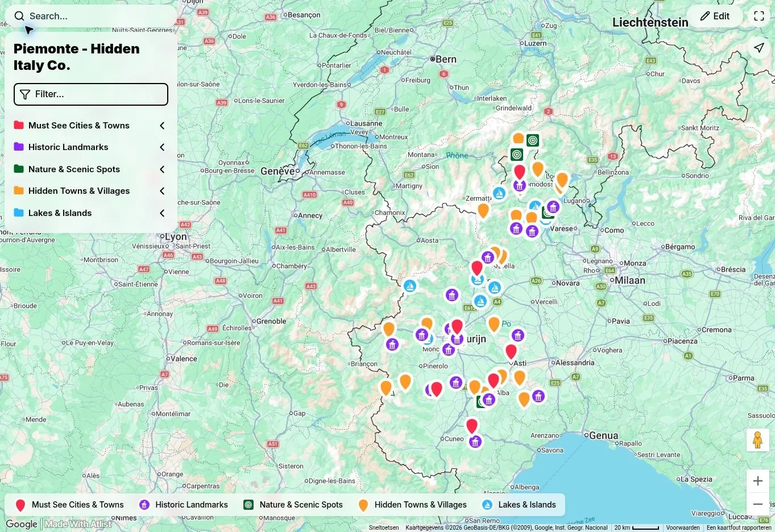This screenshot has height=532, width=775.
Task: Expand Lakes & Islands category chevron
Action: click(x=162, y=213)
